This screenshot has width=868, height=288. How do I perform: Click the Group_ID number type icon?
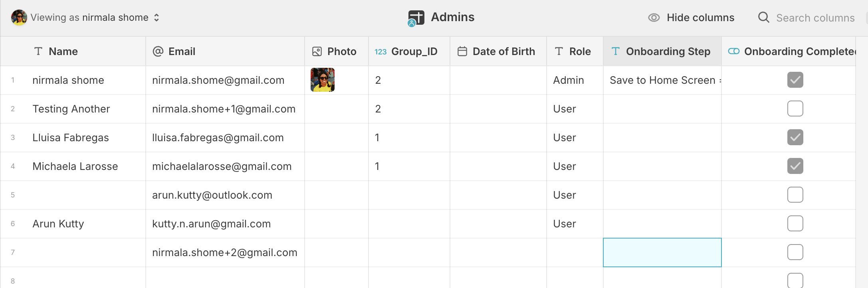coord(380,51)
